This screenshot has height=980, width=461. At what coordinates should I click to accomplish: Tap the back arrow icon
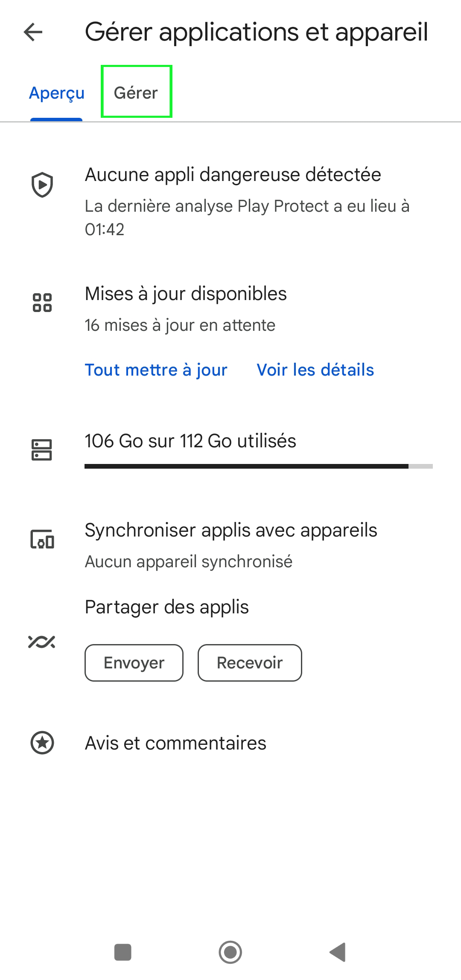pos(33,32)
